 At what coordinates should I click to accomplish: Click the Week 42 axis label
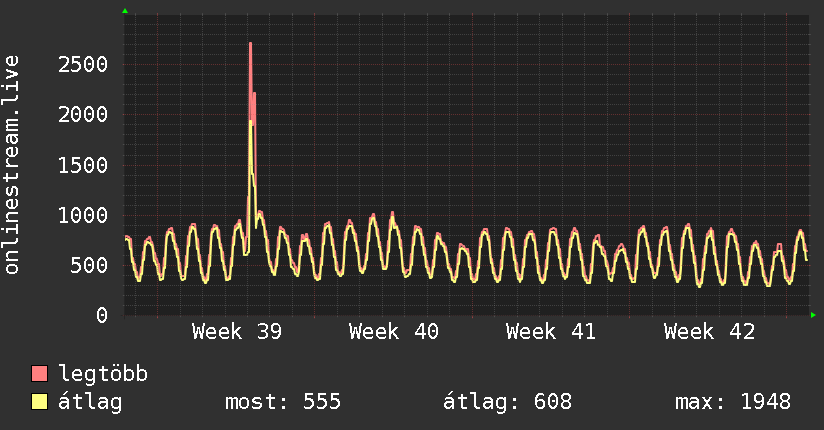pos(709,332)
